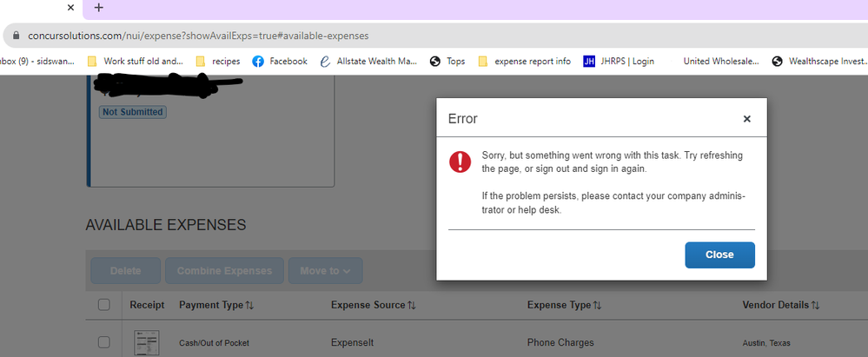
Task: Click the red exclamation error icon
Action: 460,162
